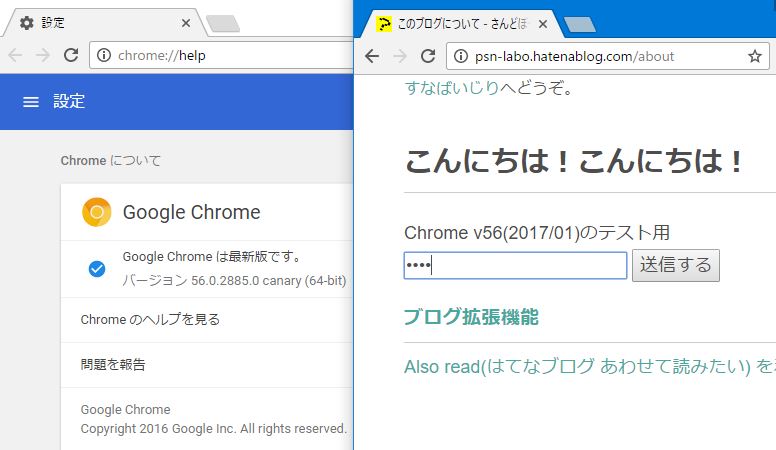Select the このブログについて tab
776x450 pixels.
click(460, 24)
